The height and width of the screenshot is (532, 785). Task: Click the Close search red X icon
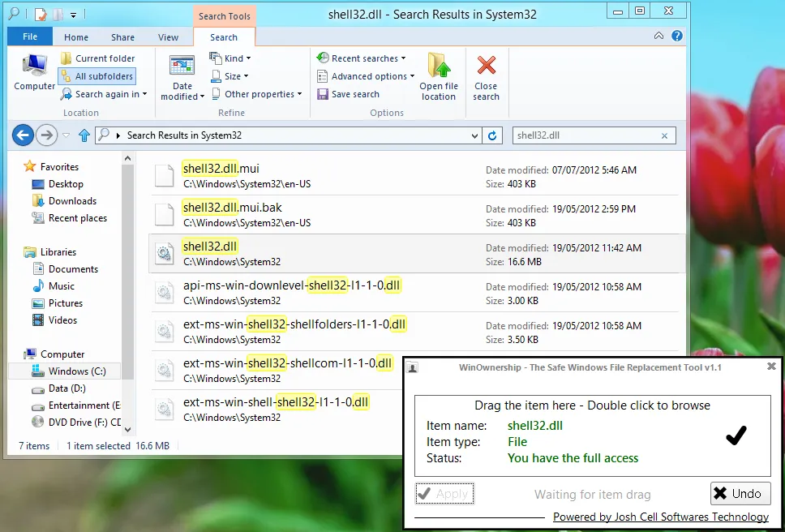coord(486,78)
